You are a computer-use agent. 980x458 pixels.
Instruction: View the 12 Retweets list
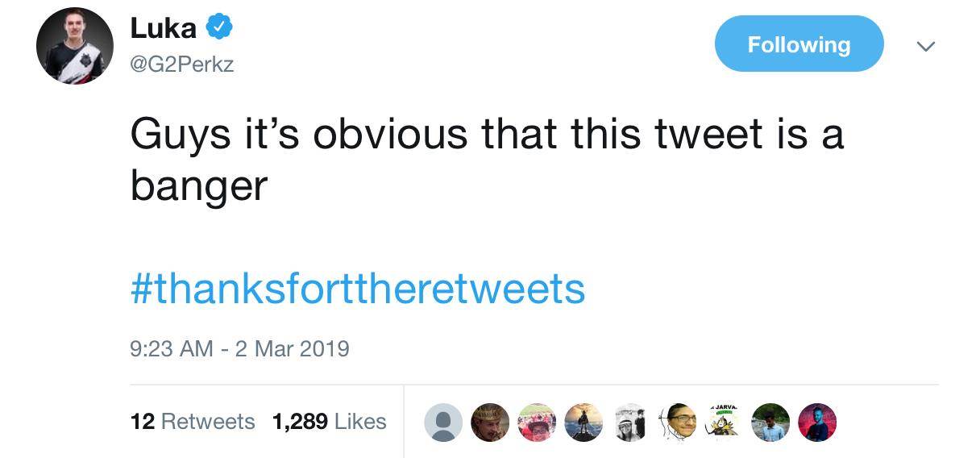click(192, 421)
